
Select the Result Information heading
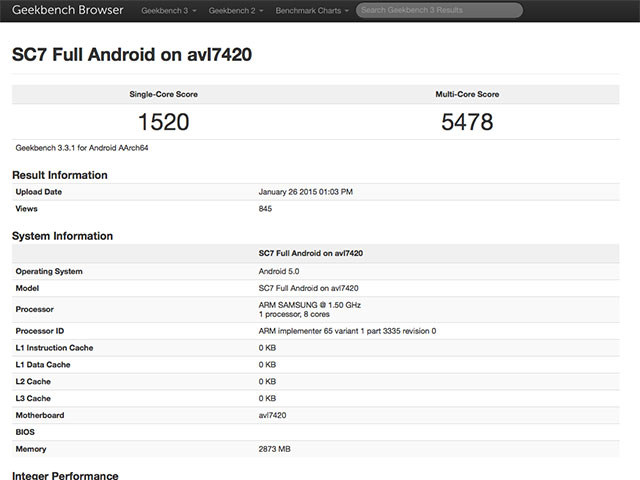60,175
